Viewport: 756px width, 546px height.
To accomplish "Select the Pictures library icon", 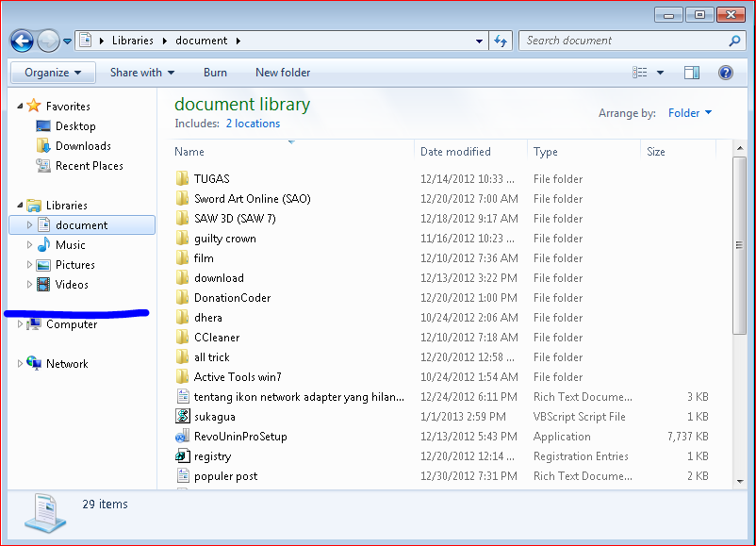I will pos(43,265).
